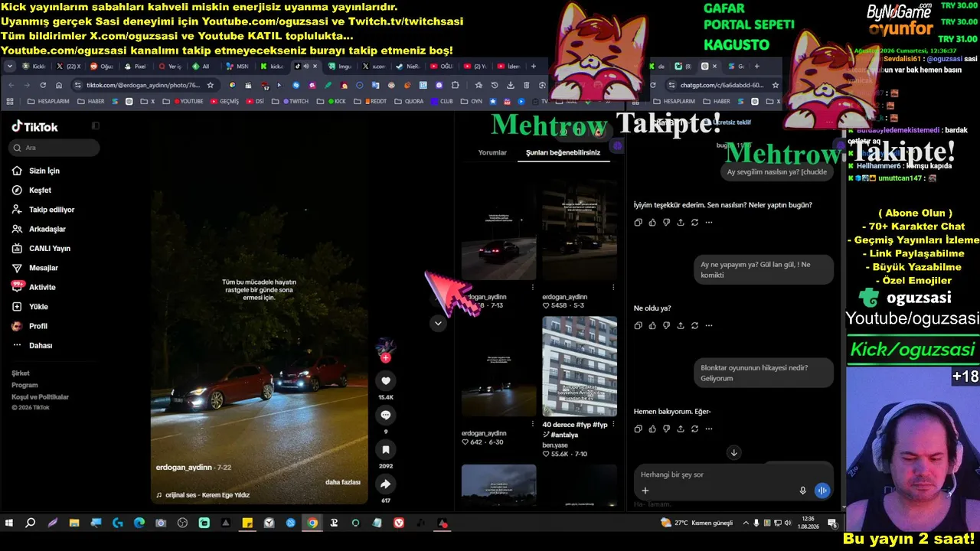This screenshot has width=980, height=551.
Task: Open Keşfet in the TikTok sidebar
Action: (40, 190)
